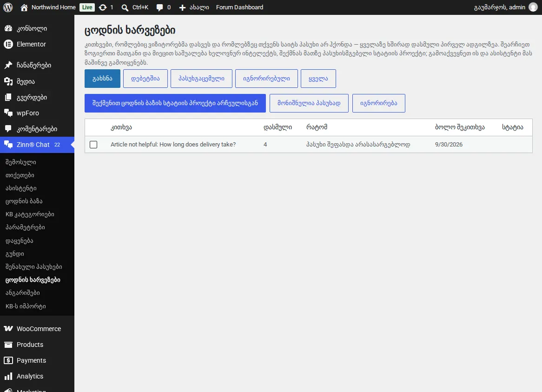Viewport: 542px width, 392px height.
Task: Open the კონსოლი dashboard icon
Action: [x=8, y=28]
